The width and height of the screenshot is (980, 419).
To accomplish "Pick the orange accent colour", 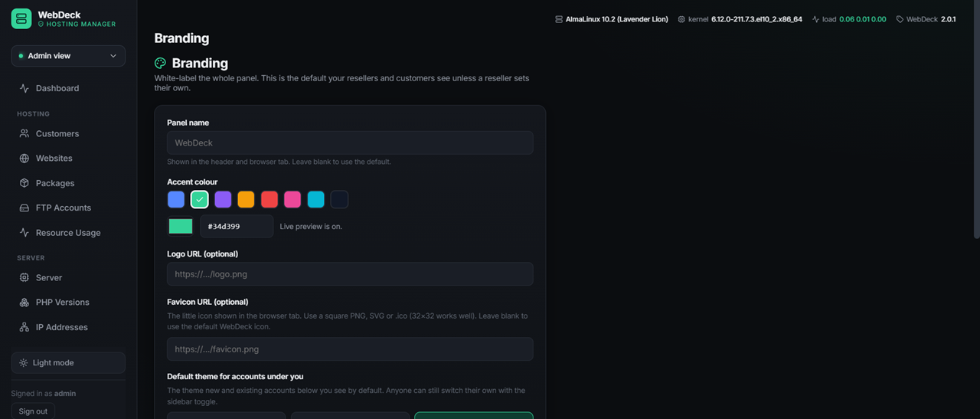I will tap(246, 199).
